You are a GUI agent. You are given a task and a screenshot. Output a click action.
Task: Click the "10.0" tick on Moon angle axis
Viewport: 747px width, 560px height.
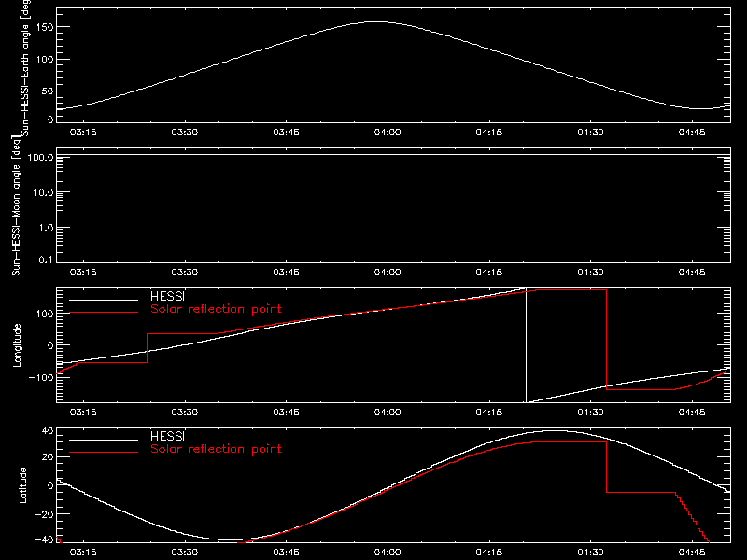43,193
